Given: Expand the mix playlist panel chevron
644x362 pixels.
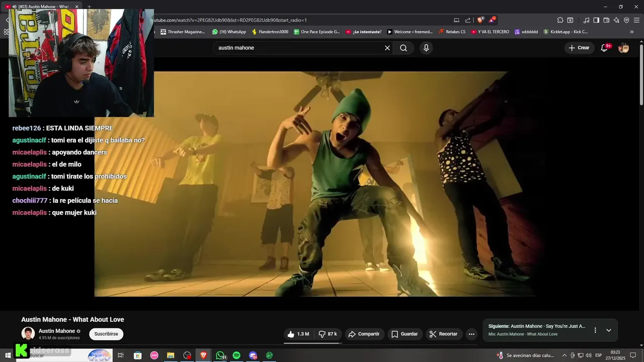Looking at the screenshot, I should tap(608, 330).
